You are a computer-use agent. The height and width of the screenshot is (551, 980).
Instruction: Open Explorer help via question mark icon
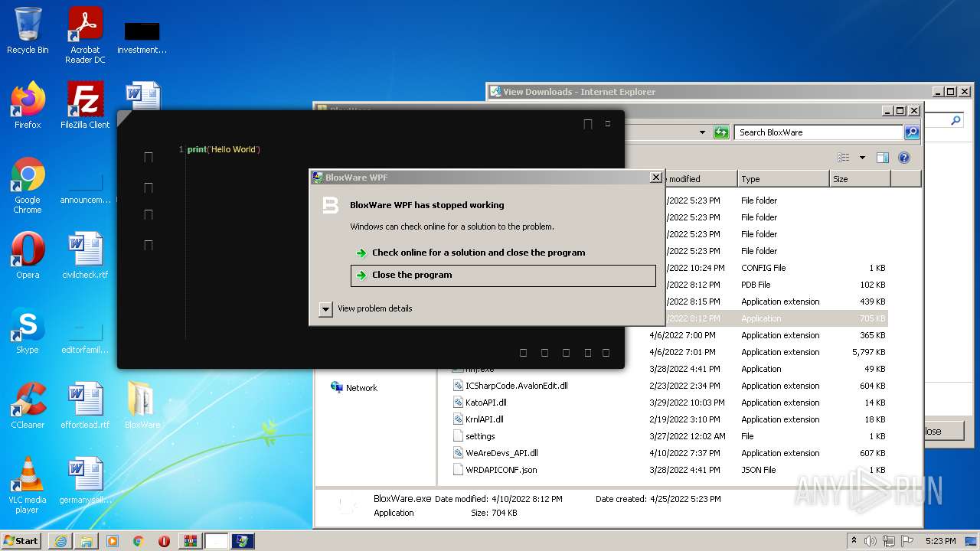904,158
